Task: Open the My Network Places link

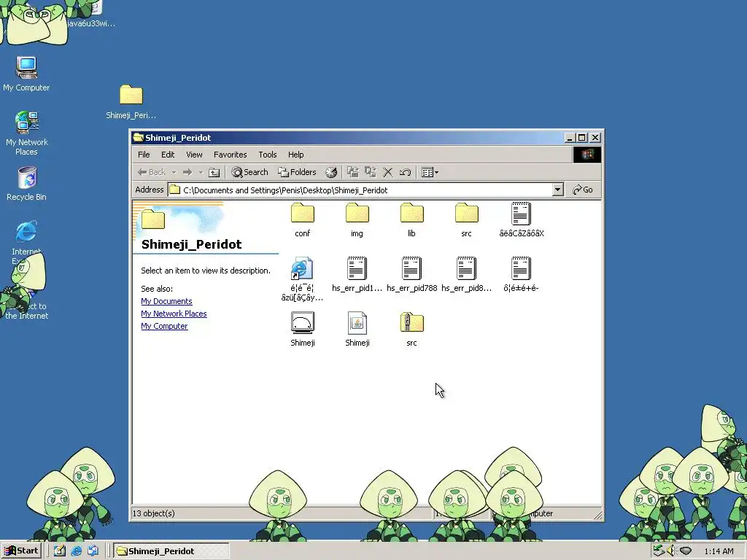Action: pos(174,314)
